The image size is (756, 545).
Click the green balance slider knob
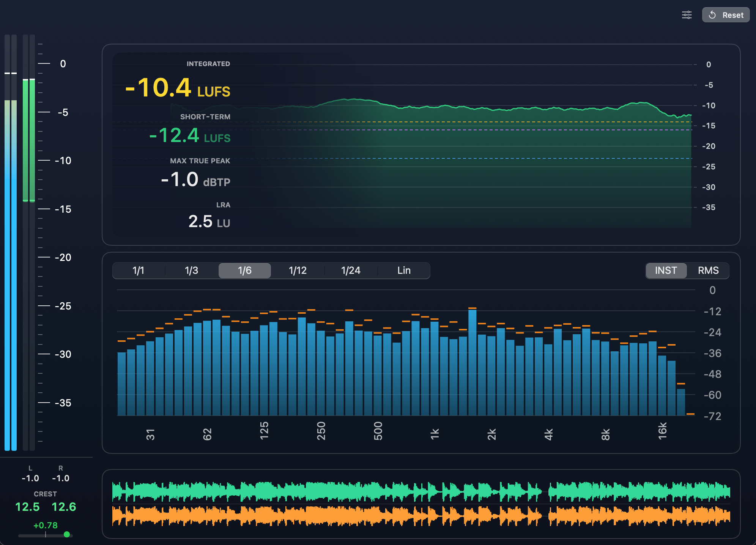click(x=67, y=534)
